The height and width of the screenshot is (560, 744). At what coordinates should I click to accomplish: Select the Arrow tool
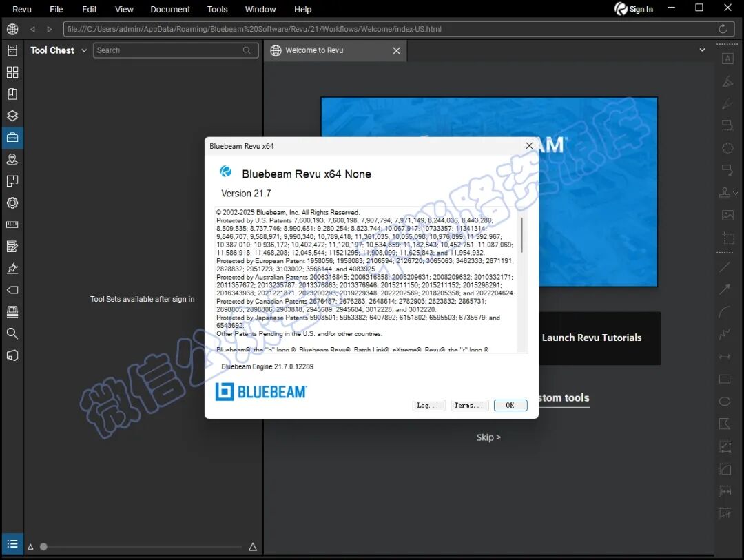725,289
